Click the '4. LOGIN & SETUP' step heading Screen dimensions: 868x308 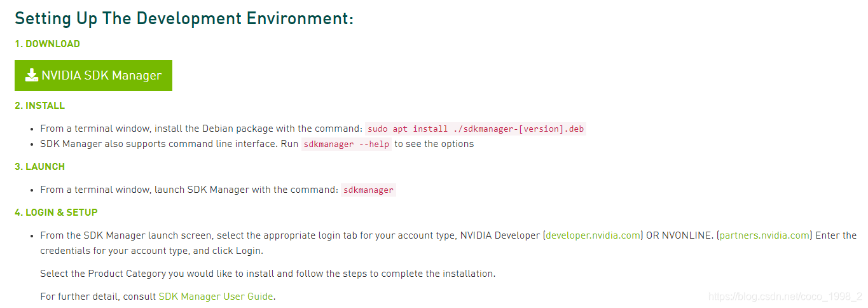pos(56,213)
